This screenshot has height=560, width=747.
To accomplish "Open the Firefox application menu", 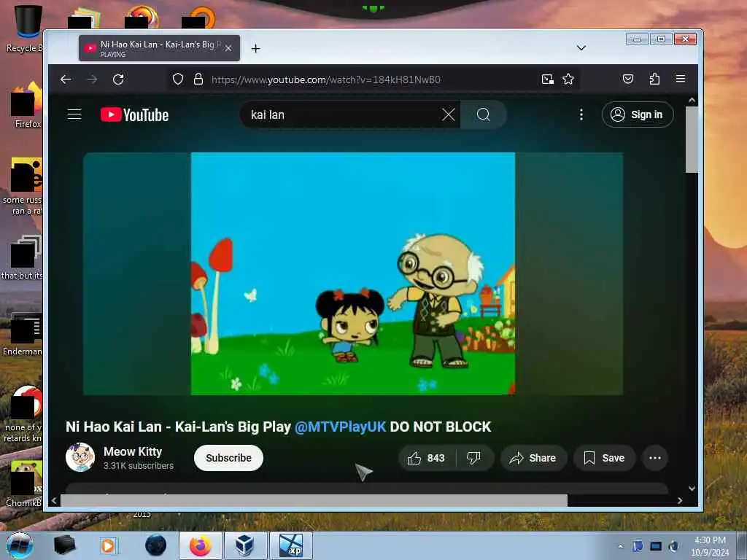I will [681, 79].
